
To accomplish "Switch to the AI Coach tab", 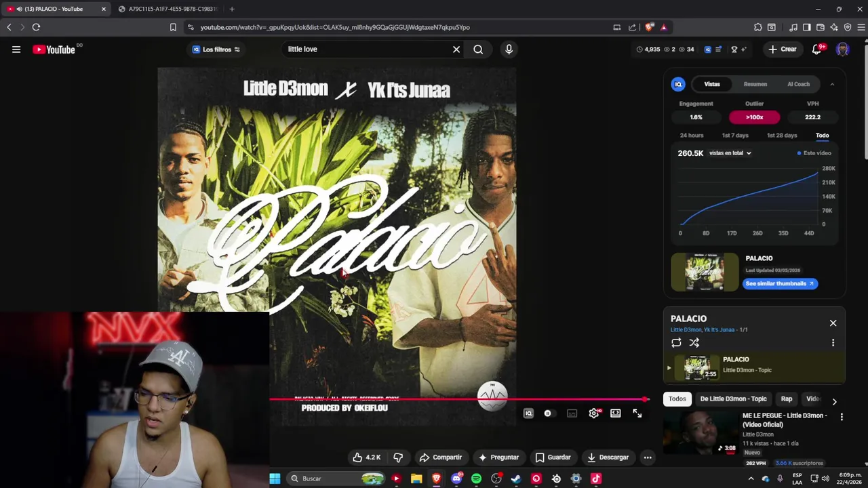I will pyautogui.click(x=798, y=84).
